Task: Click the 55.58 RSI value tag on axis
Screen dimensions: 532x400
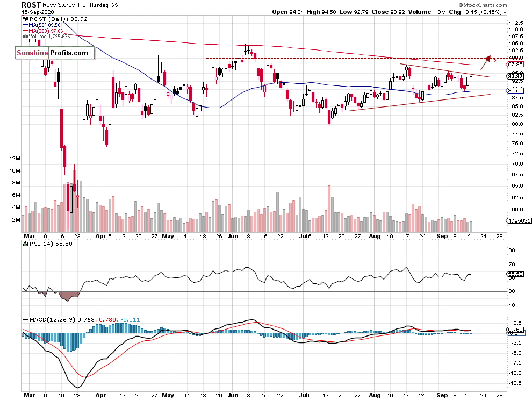Action: click(x=515, y=274)
